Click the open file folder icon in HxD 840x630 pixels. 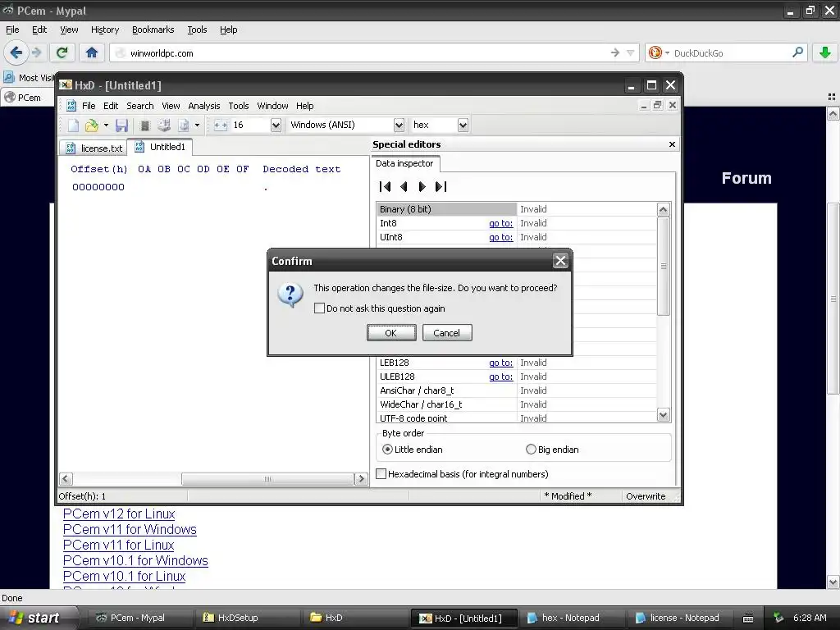click(x=92, y=126)
